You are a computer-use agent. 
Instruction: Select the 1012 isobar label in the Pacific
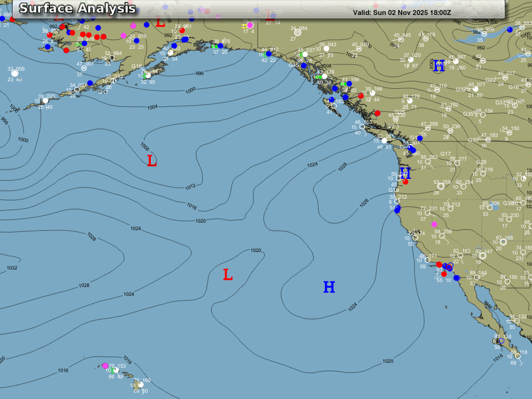coord(190,186)
